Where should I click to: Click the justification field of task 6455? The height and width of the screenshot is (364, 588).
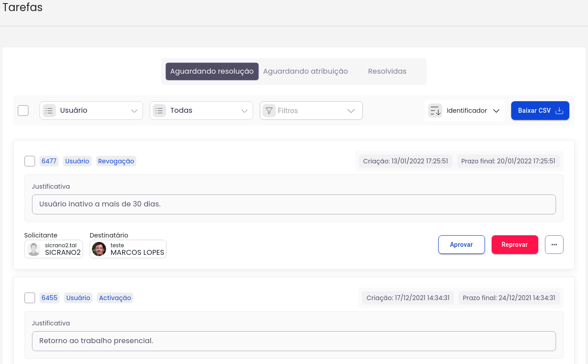click(x=294, y=341)
